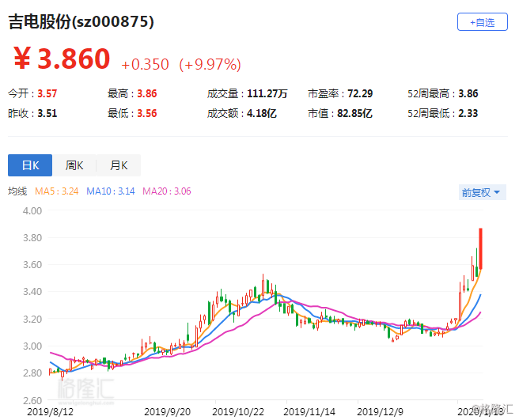Click x-axis date 2019/10/22
The height and width of the screenshot is (420, 519).
238,412
